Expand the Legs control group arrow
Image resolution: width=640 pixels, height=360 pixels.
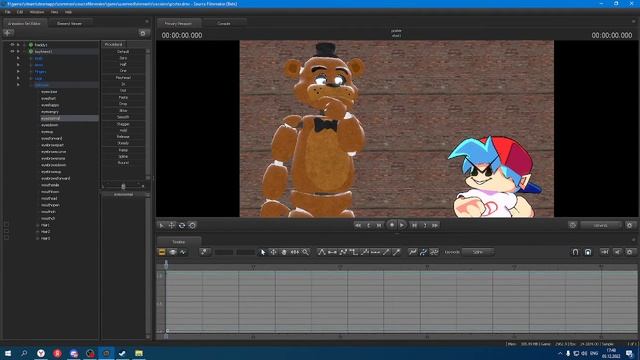(x=18, y=78)
